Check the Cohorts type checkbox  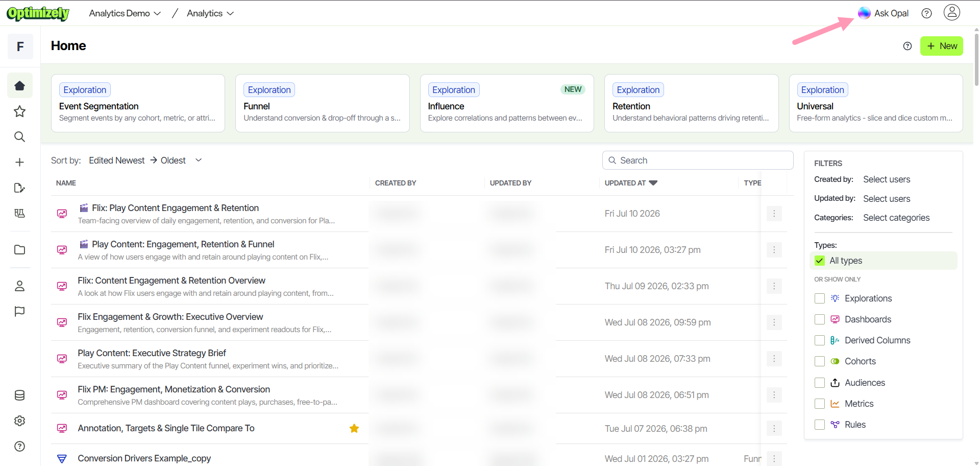point(820,361)
